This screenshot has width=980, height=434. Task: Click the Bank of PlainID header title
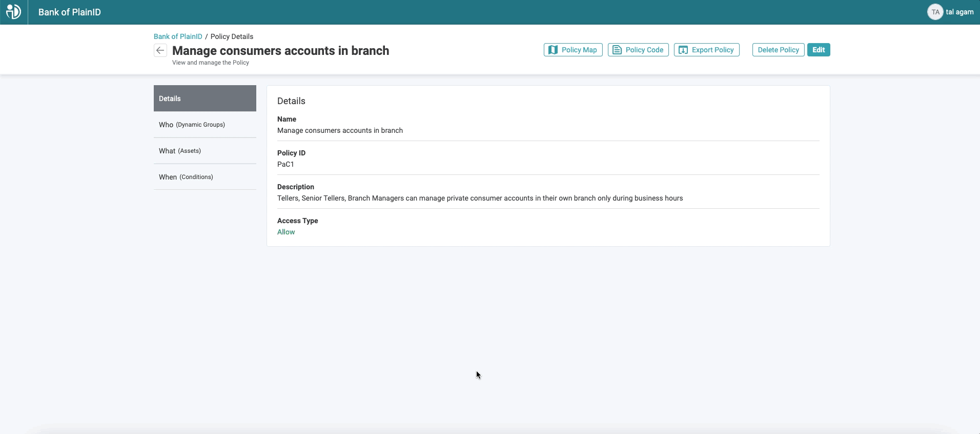pyautogui.click(x=70, y=12)
